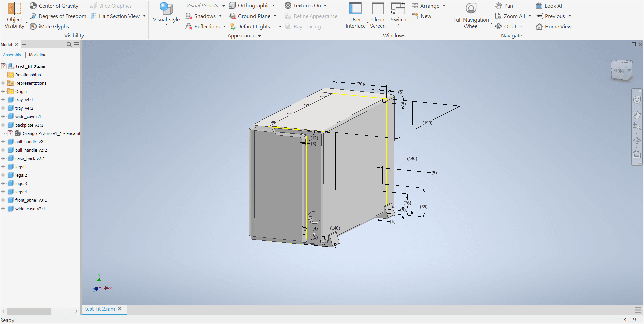Click the Clean Screen button
Image resolution: width=644 pixels, height=324 pixels.
click(378, 16)
